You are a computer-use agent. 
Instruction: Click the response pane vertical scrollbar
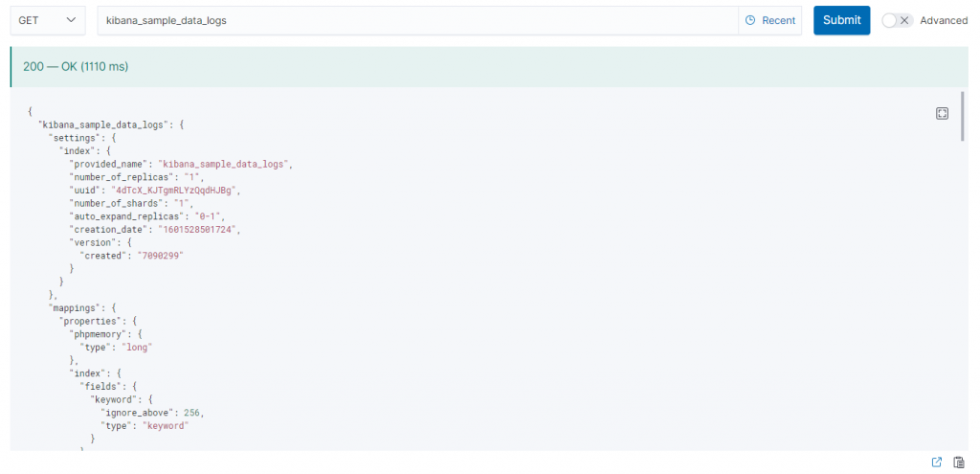963,116
